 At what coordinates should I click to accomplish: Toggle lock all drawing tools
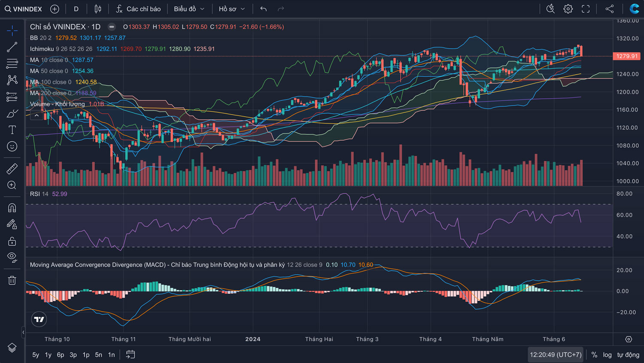point(12,241)
